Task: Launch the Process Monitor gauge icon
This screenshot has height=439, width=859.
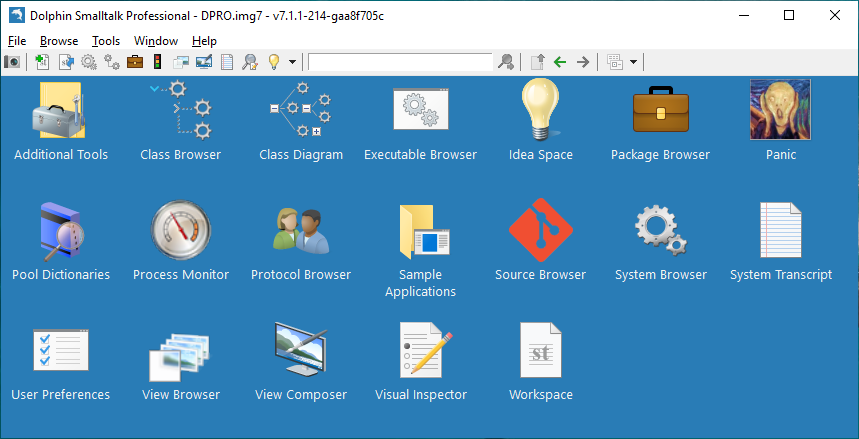Action: pyautogui.click(x=181, y=229)
